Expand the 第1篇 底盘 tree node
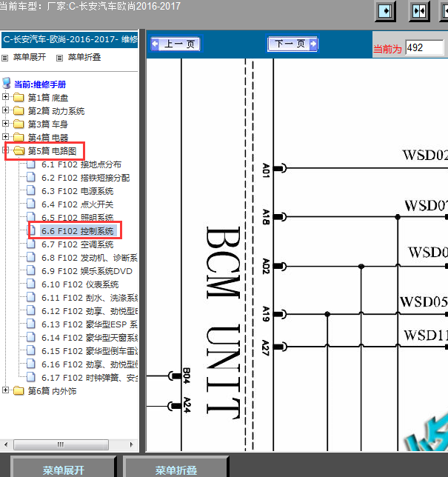This screenshot has width=448, height=477. [5, 97]
